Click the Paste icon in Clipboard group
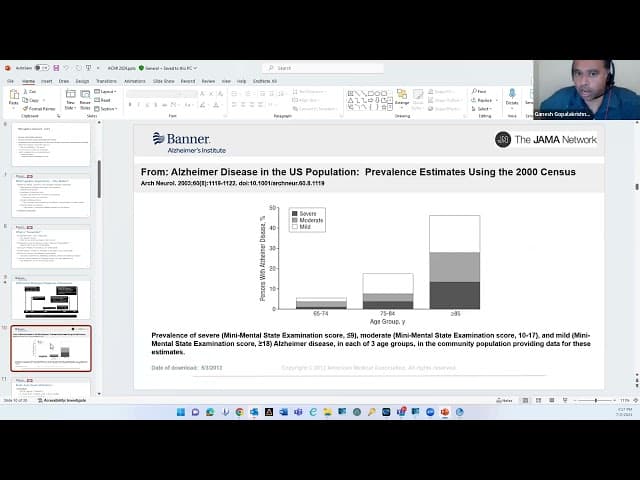This screenshot has width=640, height=480. point(14,98)
